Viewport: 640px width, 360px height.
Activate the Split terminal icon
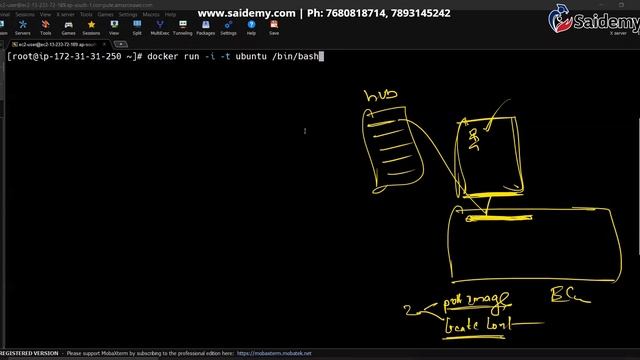click(137, 28)
